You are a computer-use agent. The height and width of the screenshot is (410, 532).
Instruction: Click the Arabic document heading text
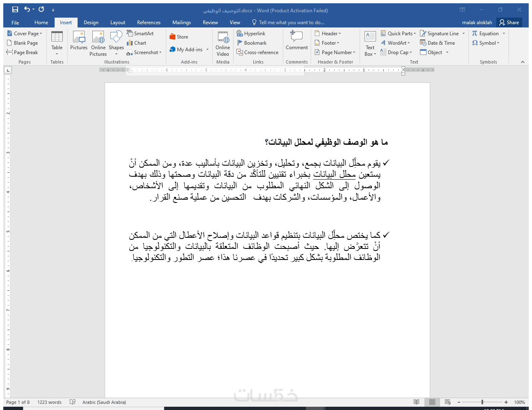point(326,142)
